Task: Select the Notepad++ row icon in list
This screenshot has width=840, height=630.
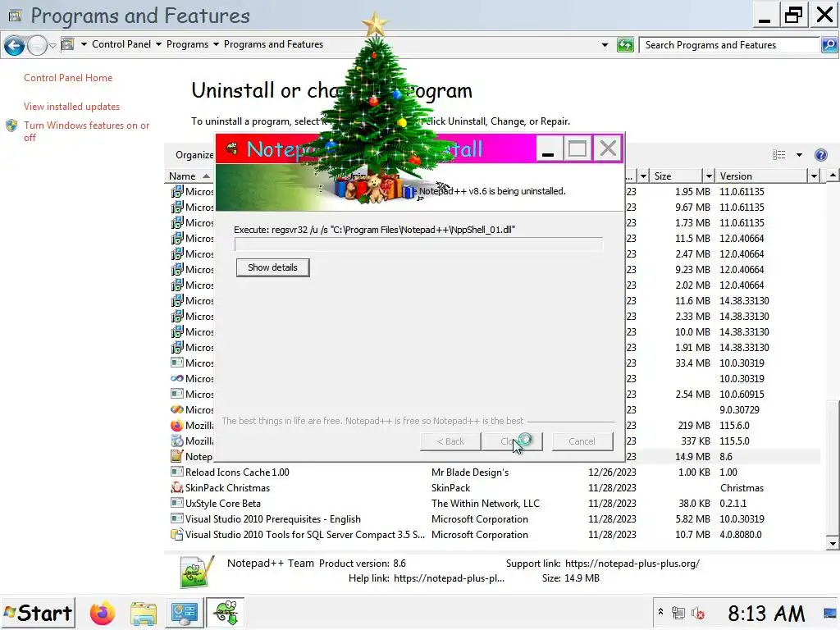Action: tap(177, 456)
